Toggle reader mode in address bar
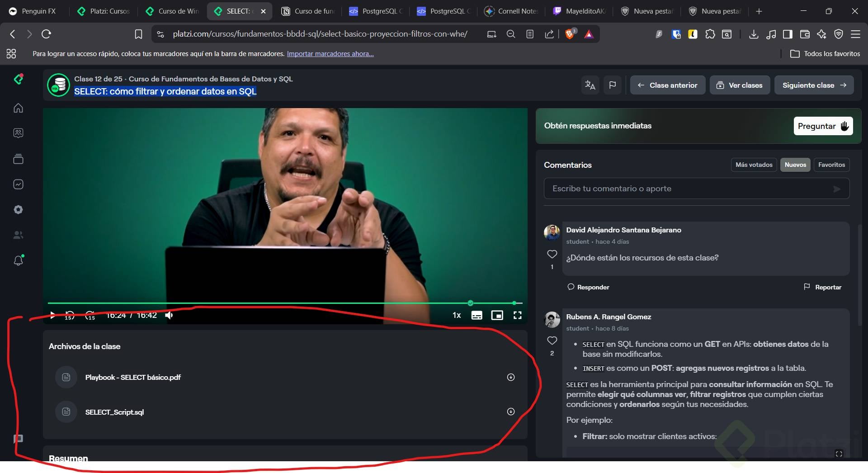This screenshot has width=868, height=473. click(x=530, y=34)
